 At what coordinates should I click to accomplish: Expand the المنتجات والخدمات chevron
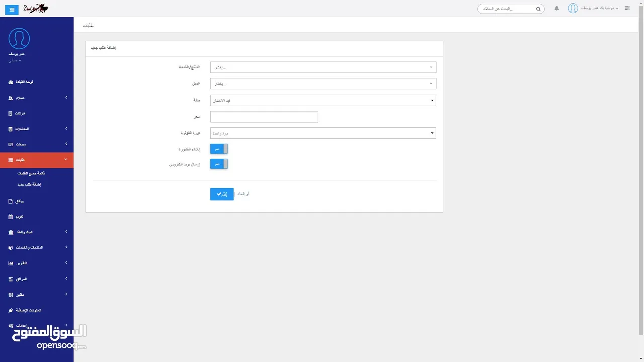pos(66,247)
